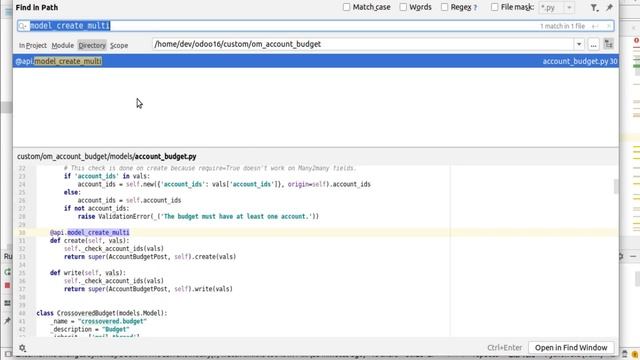The height and width of the screenshot is (360, 640).
Task: Click the 'class CrossoveredBudget(models.Model):' line
Action: pos(102,313)
